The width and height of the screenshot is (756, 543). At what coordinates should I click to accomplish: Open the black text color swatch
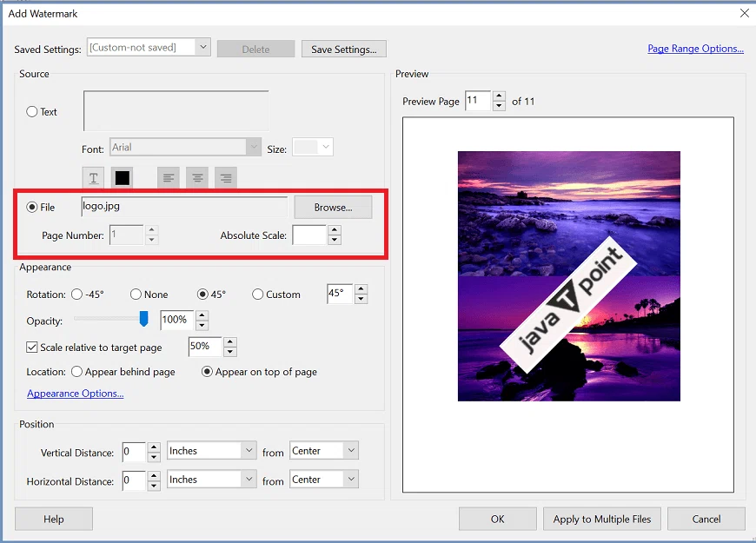tap(122, 178)
